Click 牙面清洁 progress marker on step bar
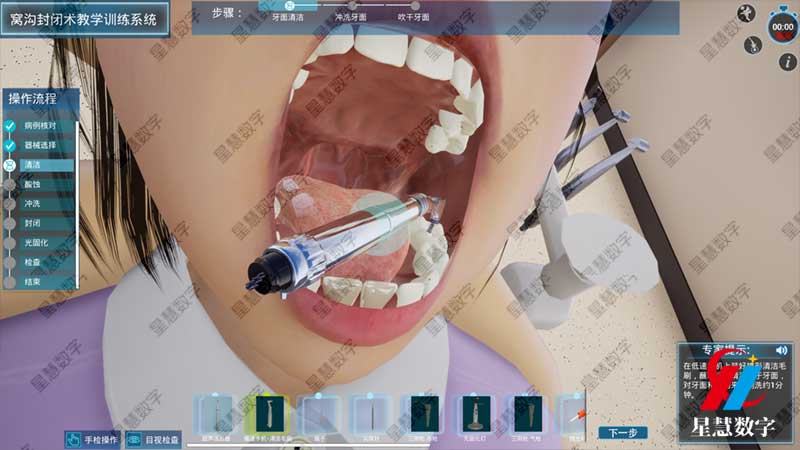800x450 pixels. [x=291, y=5]
